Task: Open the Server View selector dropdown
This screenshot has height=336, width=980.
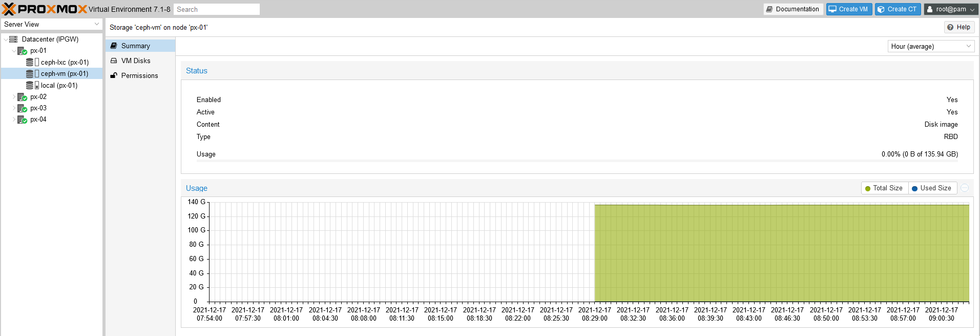Action: coord(51,24)
